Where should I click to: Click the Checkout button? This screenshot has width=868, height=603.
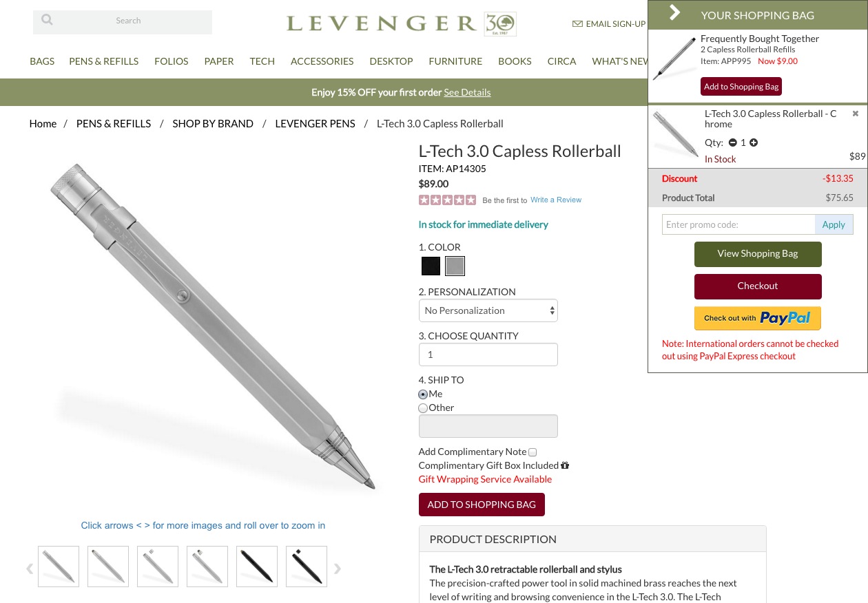(x=758, y=286)
